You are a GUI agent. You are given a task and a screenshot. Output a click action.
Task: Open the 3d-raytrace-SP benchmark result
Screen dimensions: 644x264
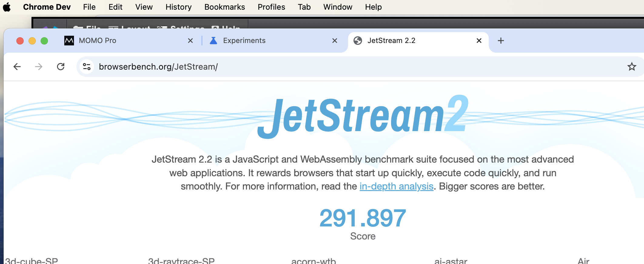pos(181,261)
